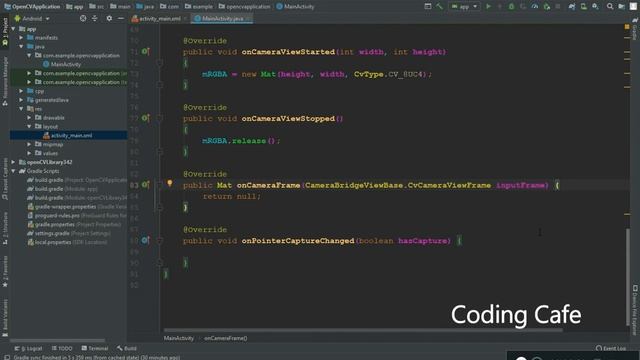
Task: Click the Run with Coverage icon
Action: [523, 7]
